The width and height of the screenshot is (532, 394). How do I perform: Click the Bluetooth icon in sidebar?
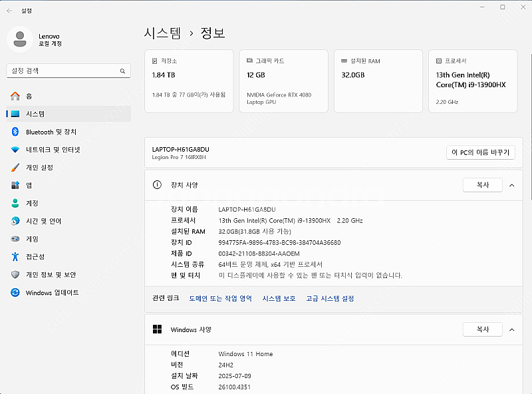tap(15, 132)
